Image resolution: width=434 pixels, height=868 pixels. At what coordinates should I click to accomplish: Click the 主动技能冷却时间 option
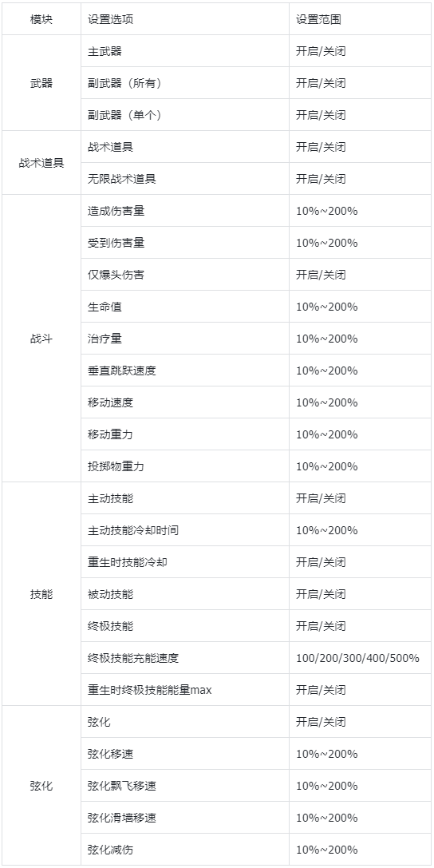(x=132, y=530)
